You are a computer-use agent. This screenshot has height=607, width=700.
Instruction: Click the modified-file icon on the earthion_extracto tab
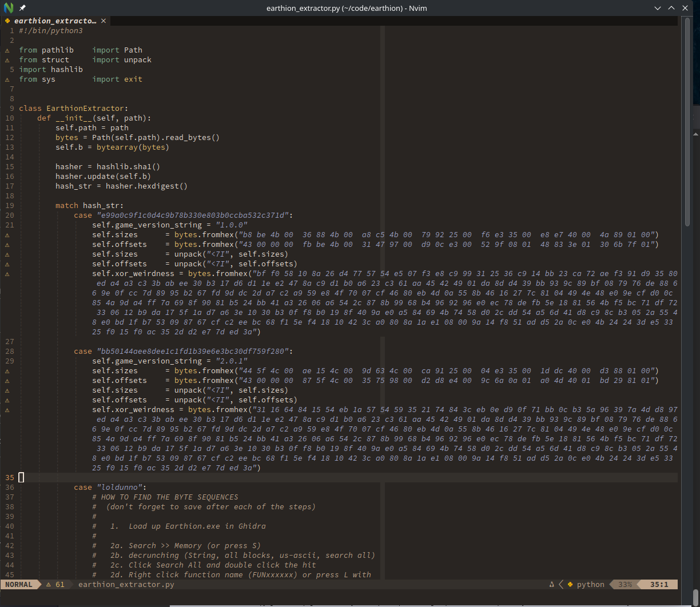coord(7,21)
